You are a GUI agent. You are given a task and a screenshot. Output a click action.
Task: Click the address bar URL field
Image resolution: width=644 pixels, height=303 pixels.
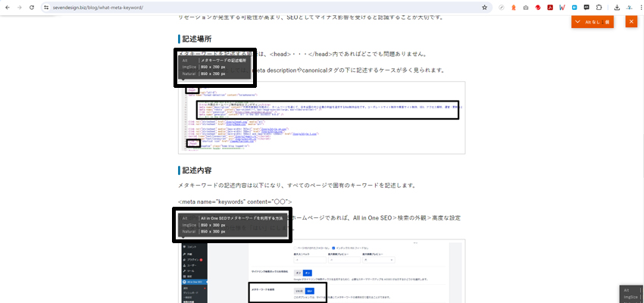click(227, 7)
